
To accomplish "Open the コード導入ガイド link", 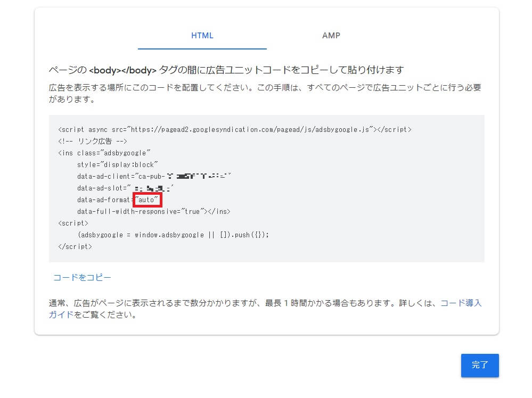I will pos(461,303).
